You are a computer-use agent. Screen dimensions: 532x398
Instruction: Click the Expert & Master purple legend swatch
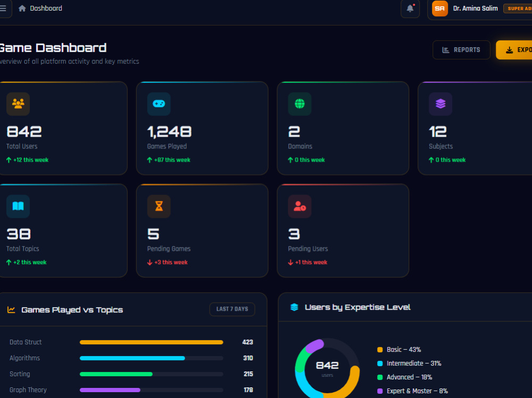point(380,391)
